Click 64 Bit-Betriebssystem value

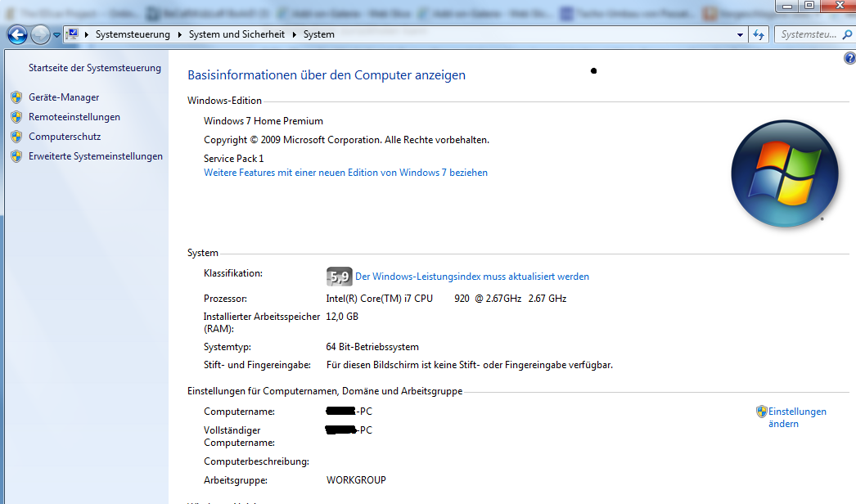tap(372, 347)
